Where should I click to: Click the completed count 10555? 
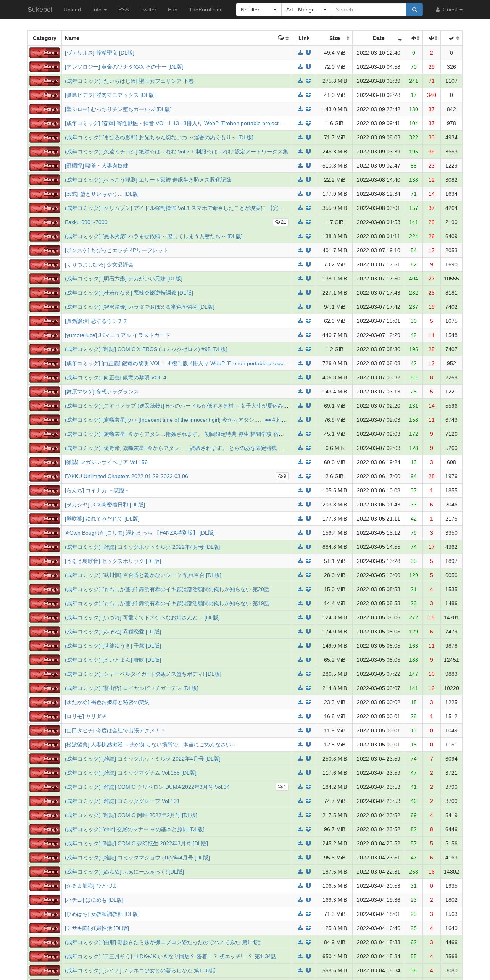tap(451, 279)
